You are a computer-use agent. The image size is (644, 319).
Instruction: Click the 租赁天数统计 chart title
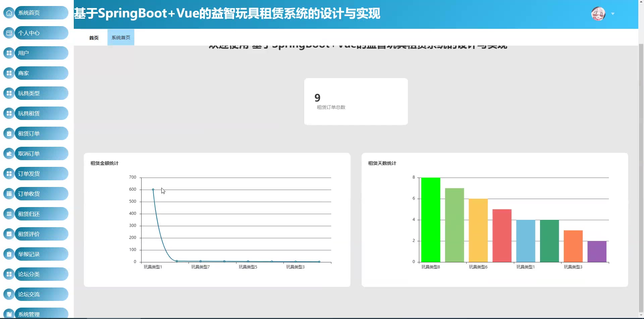382,163
